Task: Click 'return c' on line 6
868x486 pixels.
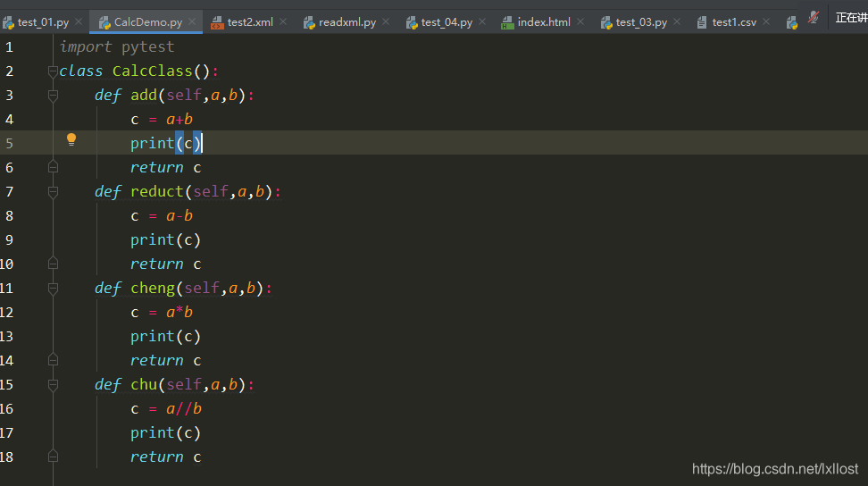Action: click(x=165, y=167)
